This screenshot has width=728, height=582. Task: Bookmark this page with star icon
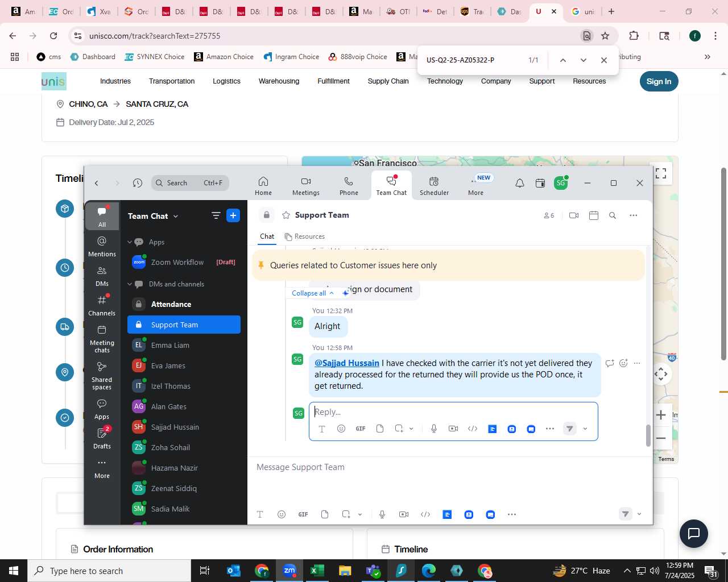(x=605, y=36)
